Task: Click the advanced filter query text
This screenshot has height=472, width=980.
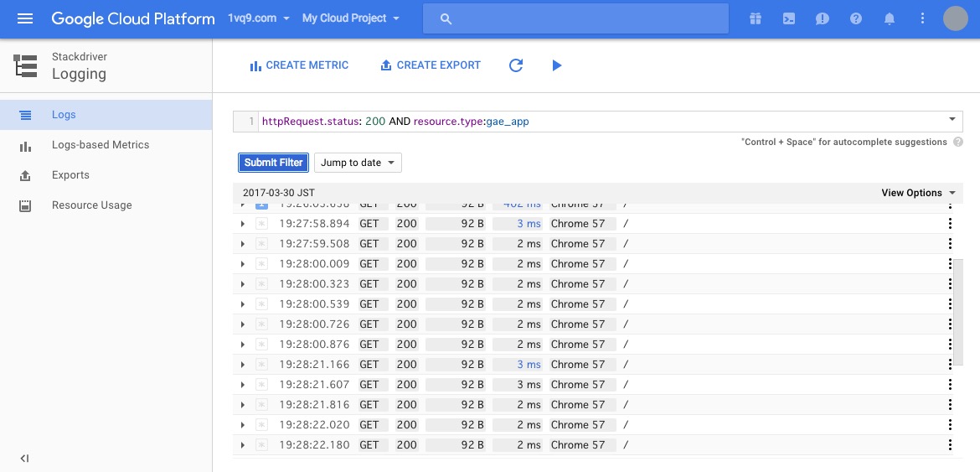Action: [395, 122]
